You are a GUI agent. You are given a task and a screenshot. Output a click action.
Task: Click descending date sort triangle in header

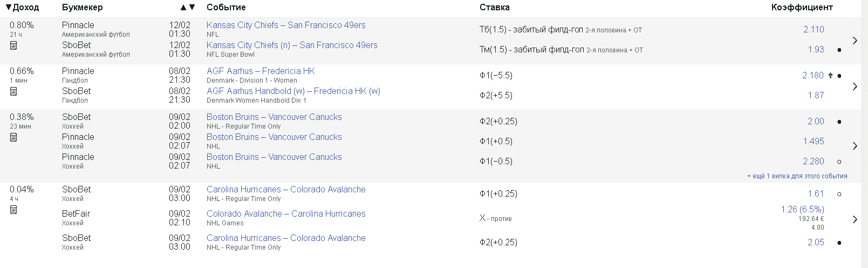click(x=192, y=8)
